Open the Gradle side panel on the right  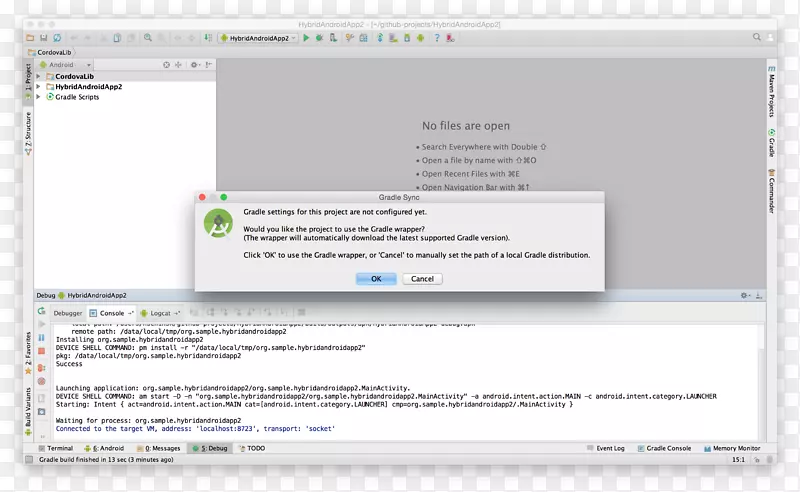pos(771,143)
